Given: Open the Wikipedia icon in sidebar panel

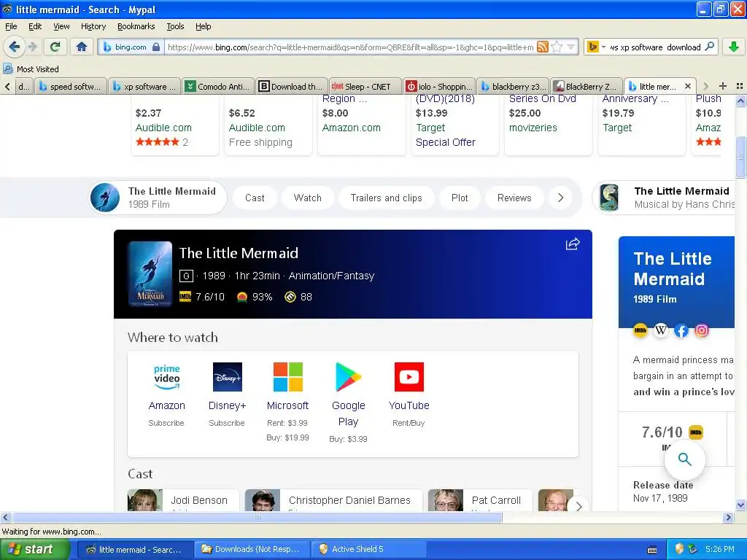Looking at the screenshot, I should [x=661, y=330].
